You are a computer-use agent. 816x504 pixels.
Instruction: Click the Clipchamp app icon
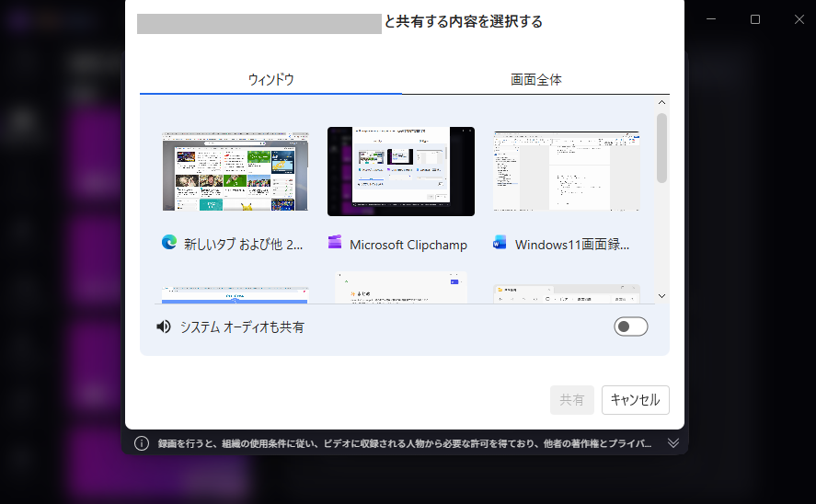(x=335, y=242)
